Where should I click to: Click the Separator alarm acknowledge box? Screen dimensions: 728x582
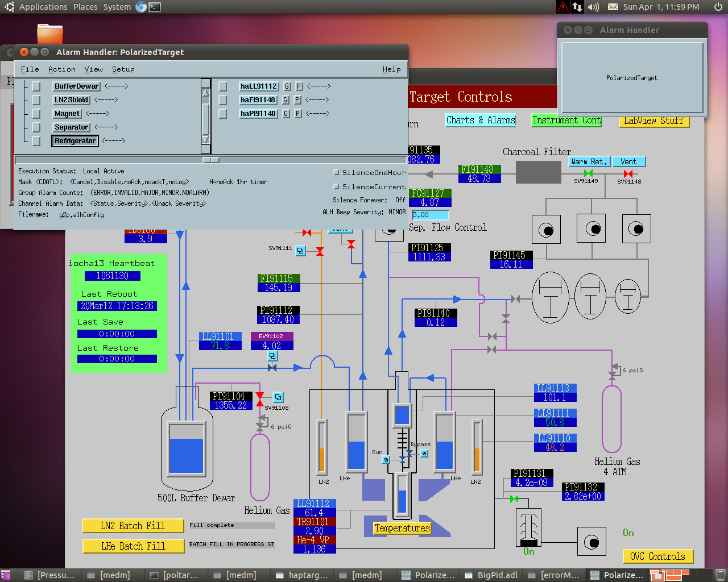point(36,127)
